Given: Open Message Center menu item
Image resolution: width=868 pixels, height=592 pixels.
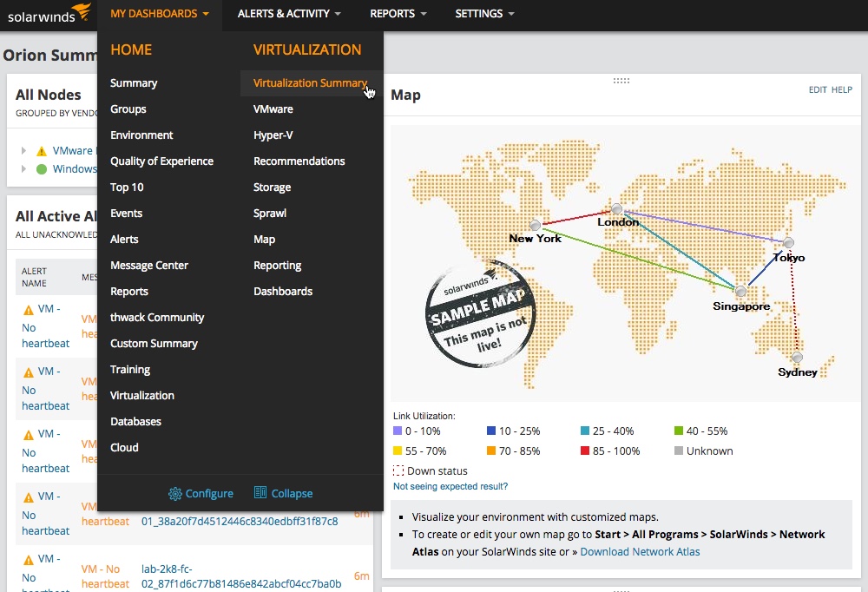Looking at the screenshot, I should point(149,266).
